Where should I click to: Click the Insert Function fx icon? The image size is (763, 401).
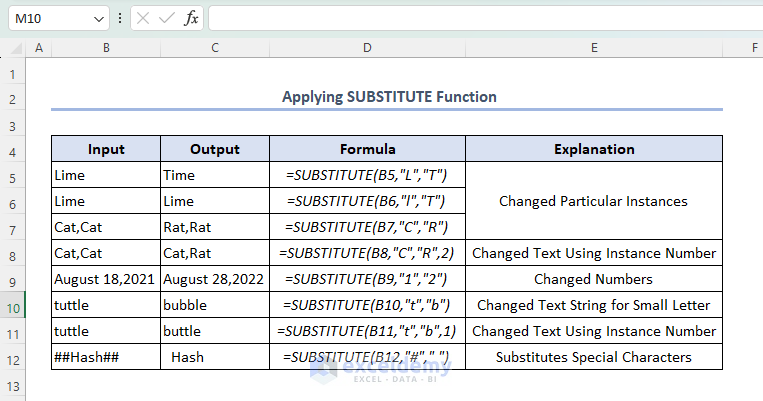(x=191, y=19)
